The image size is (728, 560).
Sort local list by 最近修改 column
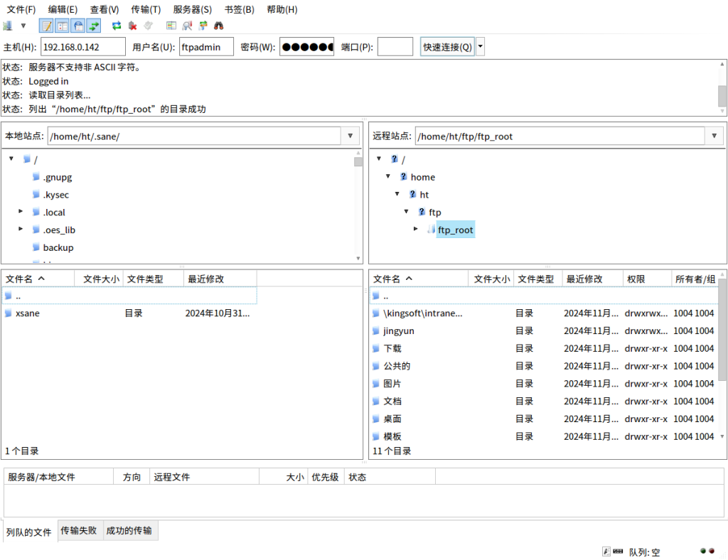point(220,279)
